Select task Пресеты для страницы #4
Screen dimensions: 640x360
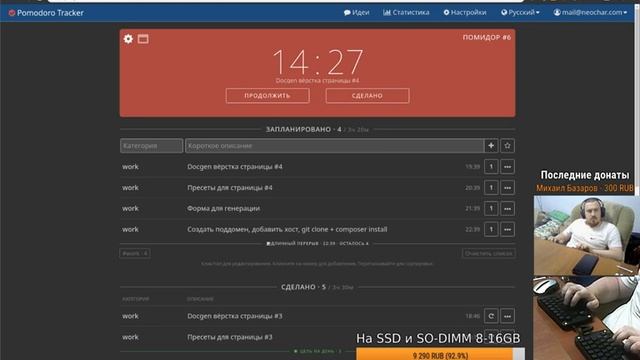point(230,188)
